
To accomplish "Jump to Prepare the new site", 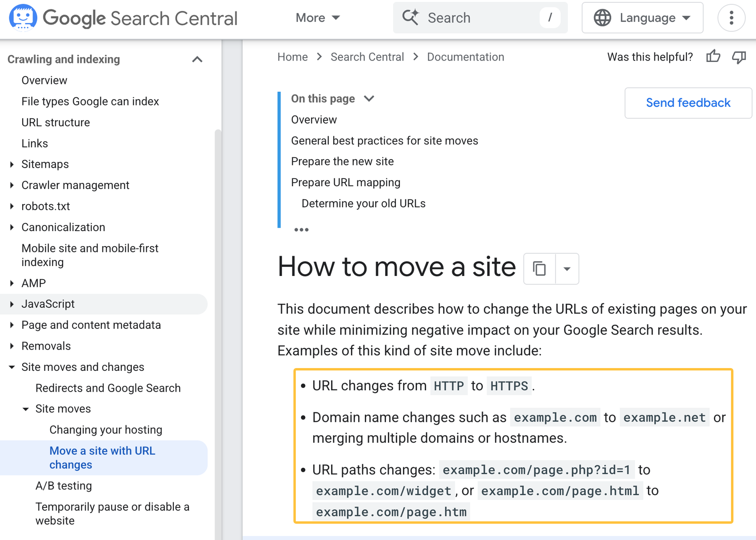I will [342, 162].
